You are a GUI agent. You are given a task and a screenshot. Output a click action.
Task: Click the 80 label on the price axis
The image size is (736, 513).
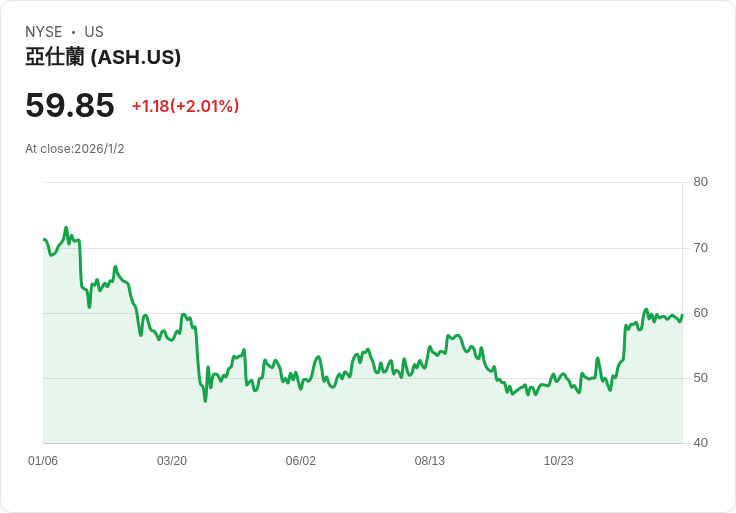[x=701, y=182]
